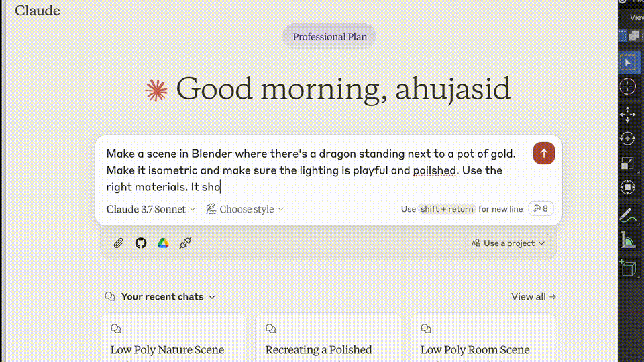
Task: Click the Google Drive icon
Action: pyautogui.click(x=163, y=243)
